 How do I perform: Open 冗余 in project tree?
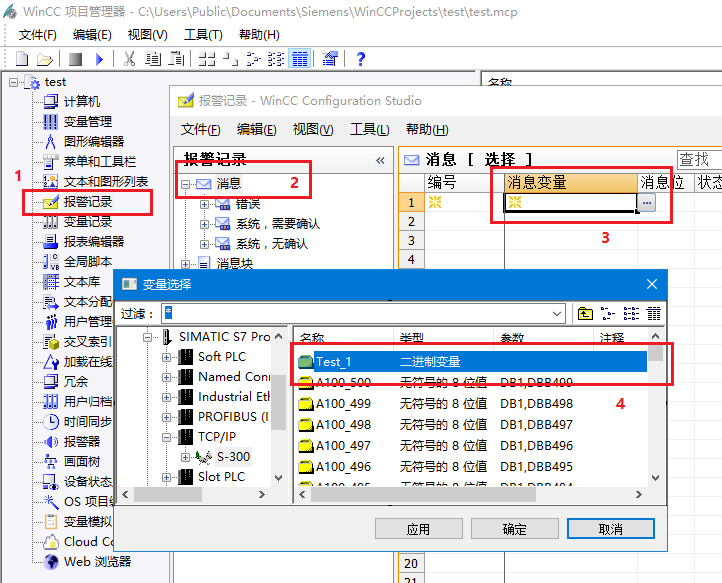coord(76,382)
